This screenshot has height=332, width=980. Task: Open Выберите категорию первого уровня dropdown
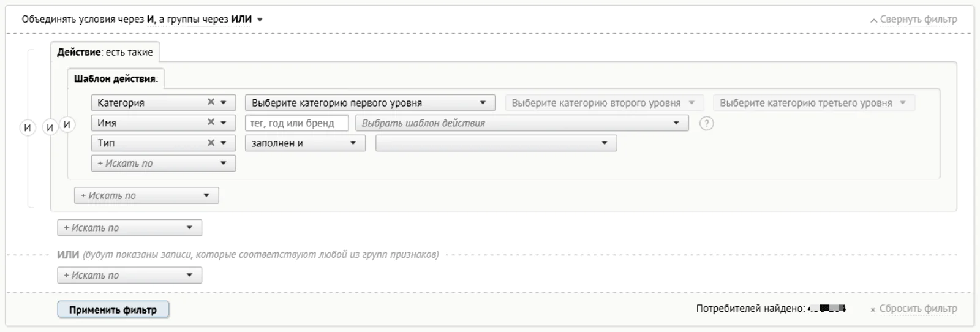click(x=369, y=102)
